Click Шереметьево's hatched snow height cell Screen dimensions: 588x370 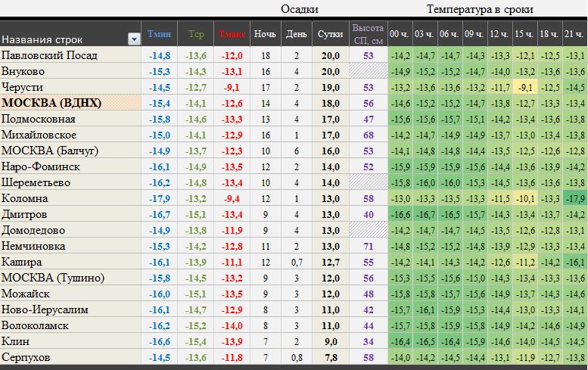click(369, 182)
